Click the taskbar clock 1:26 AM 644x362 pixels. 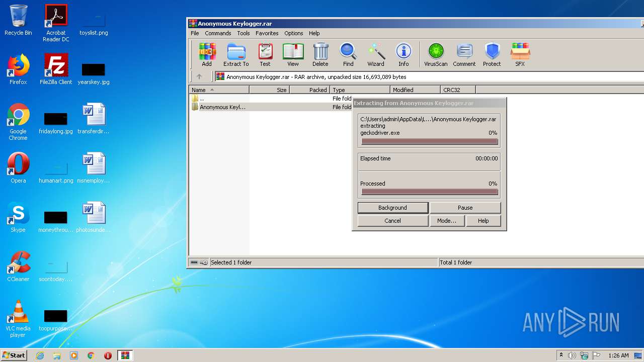coord(618,355)
